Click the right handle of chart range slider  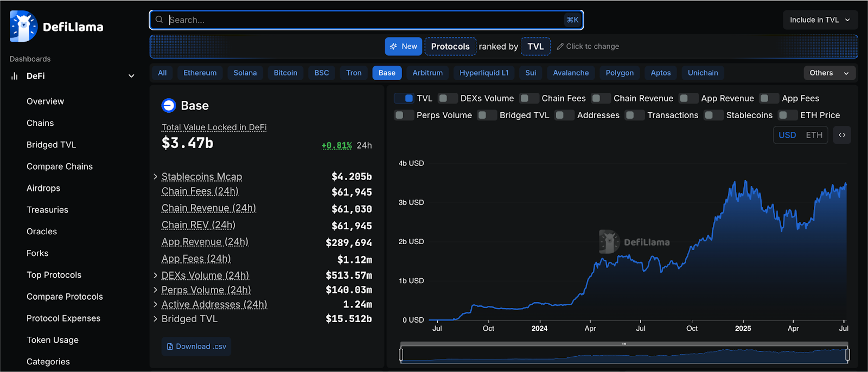tap(847, 355)
